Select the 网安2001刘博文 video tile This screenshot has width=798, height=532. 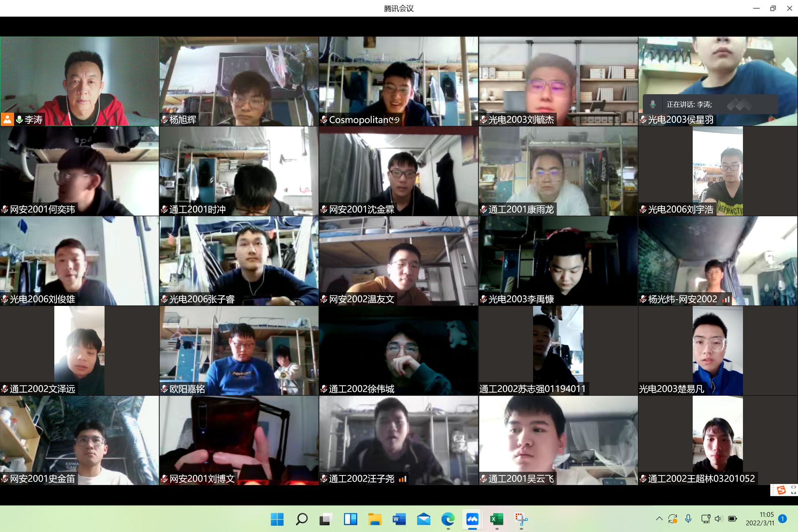coord(239,440)
